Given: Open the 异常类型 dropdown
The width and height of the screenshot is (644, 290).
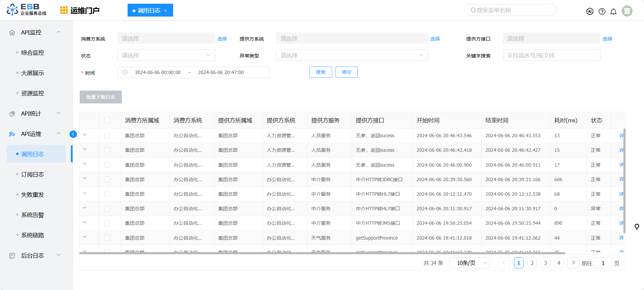Looking at the screenshot, I should coord(352,55).
